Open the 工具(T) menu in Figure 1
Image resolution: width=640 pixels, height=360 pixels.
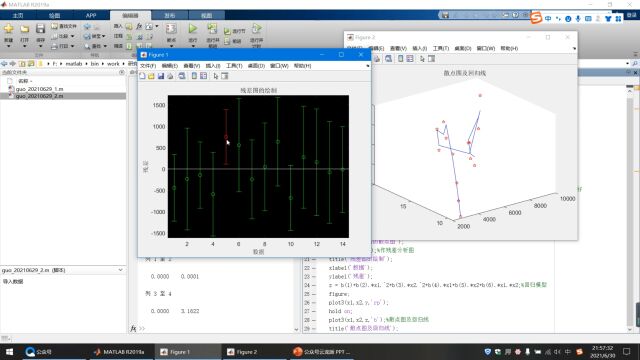pos(234,66)
